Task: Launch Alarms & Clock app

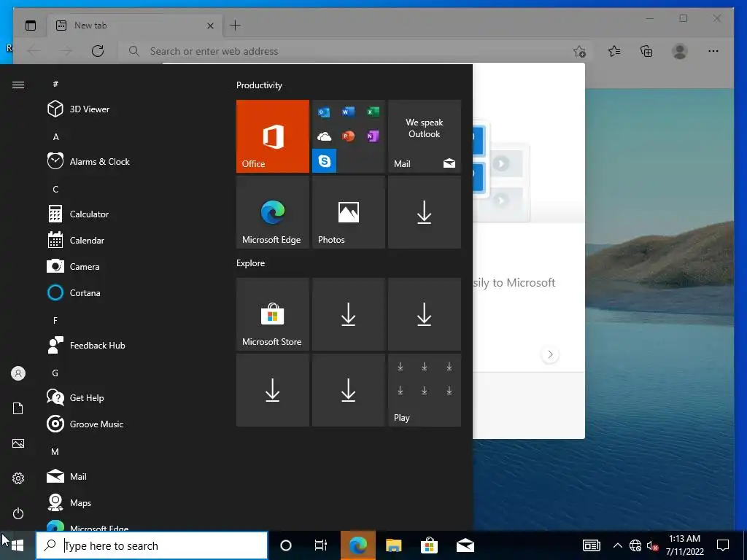Action: pos(128,161)
